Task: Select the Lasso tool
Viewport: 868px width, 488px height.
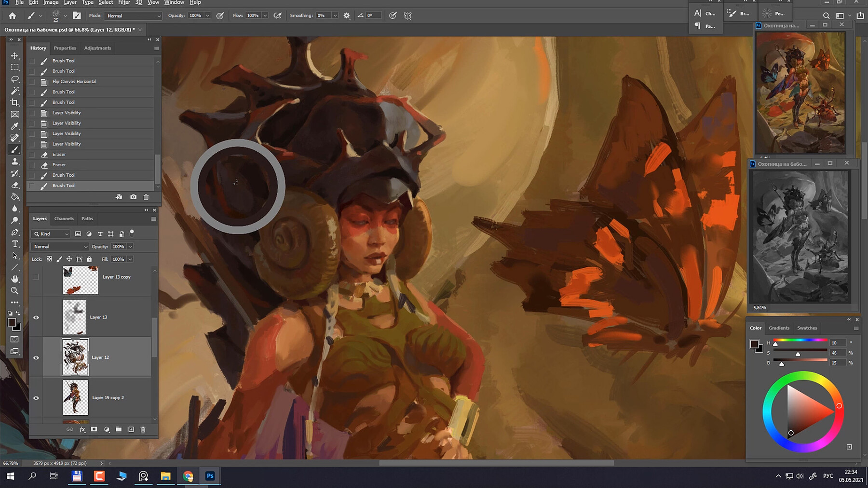Action: point(14,79)
